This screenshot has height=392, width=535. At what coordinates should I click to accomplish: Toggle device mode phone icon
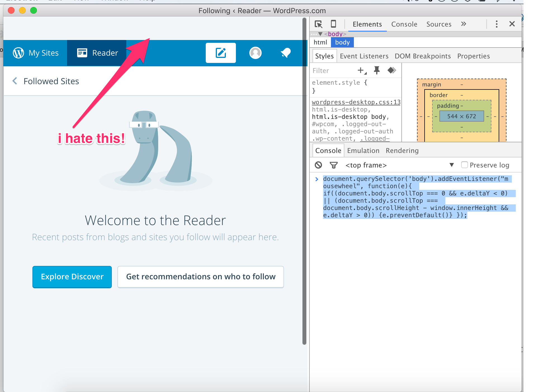pos(333,24)
